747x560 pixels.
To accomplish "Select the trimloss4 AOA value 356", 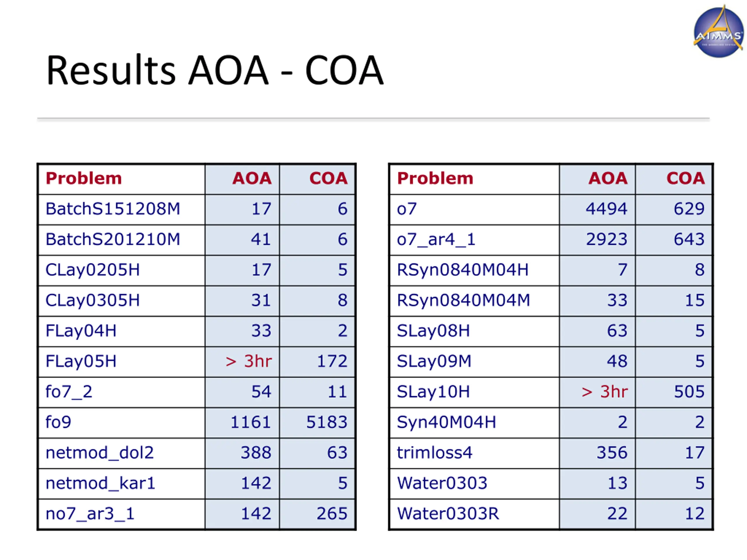I will coord(612,453).
